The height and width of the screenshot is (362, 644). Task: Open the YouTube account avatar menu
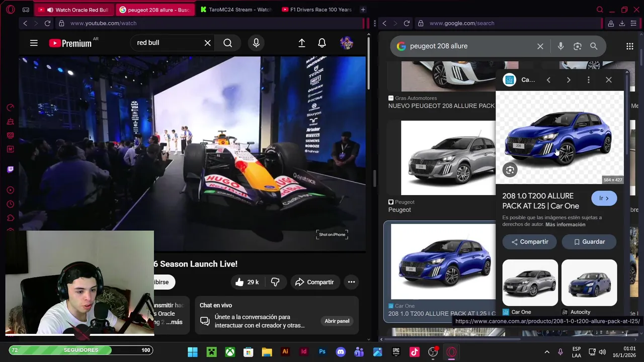(346, 43)
